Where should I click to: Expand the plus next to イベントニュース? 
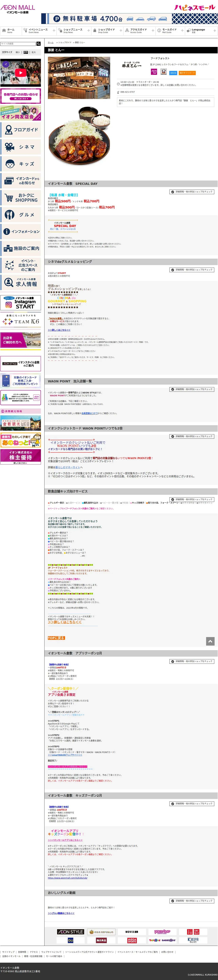pos(54,30)
